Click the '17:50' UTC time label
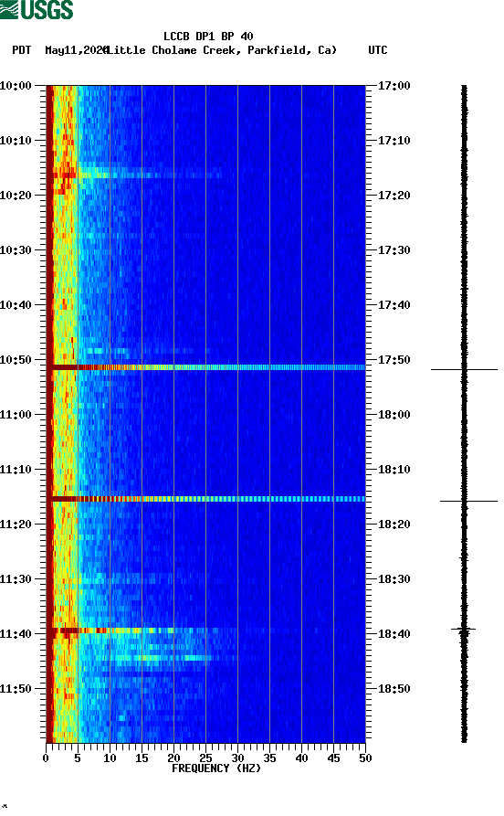This screenshot has height=816, width=504. click(394, 360)
